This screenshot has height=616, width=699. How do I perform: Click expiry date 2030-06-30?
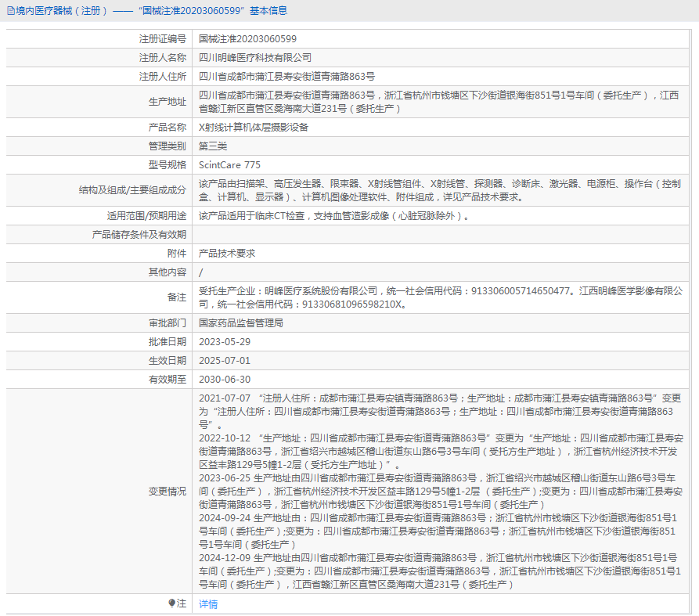pos(224,379)
